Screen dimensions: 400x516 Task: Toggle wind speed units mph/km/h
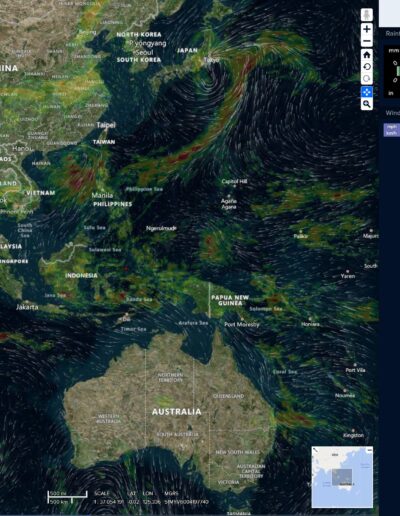[x=392, y=130]
